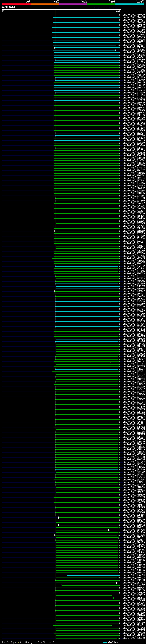Viewport: 146px width, 644px height.
Task: Select the label UniRef100_O22077
Action: tap(134, 291)
